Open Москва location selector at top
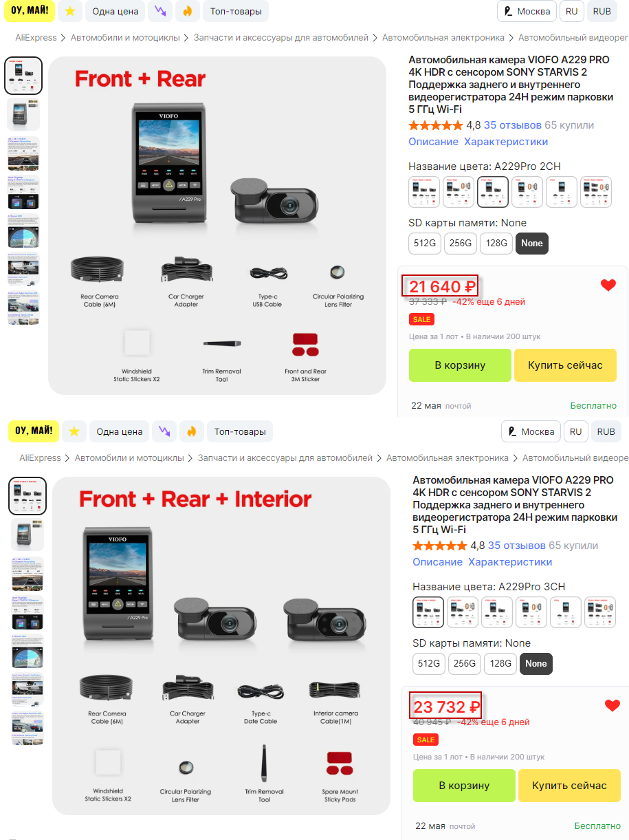Screen dimensions: 629x840 coord(527,11)
